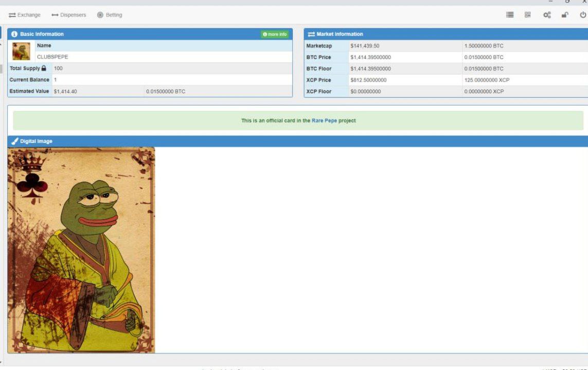This screenshot has height=370, width=588.
Task: Open settings gears icon
Action: point(547,15)
